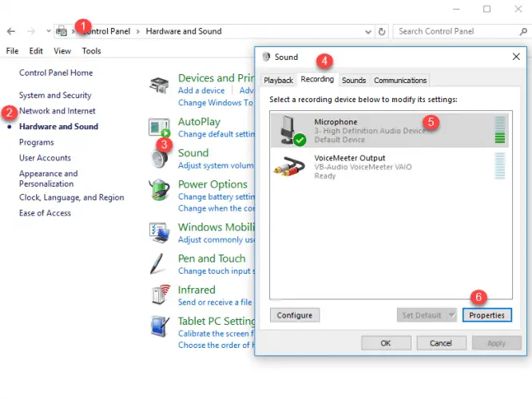Open the AutoPlay icon
This screenshot has height=399, width=532.
pos(160,127)
